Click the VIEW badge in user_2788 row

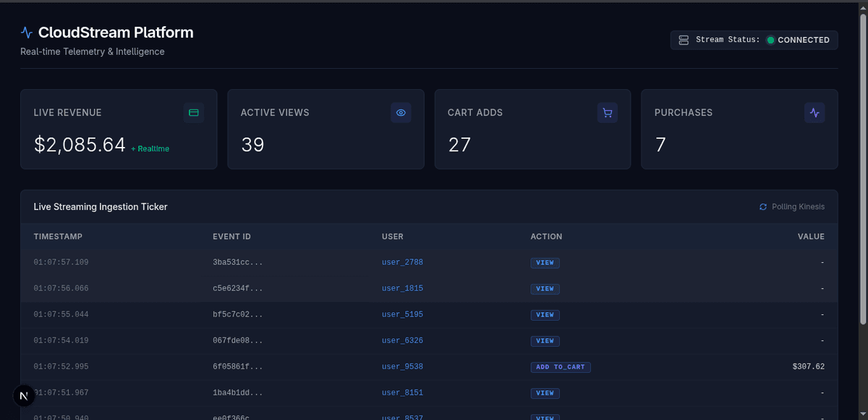(545, 263)
